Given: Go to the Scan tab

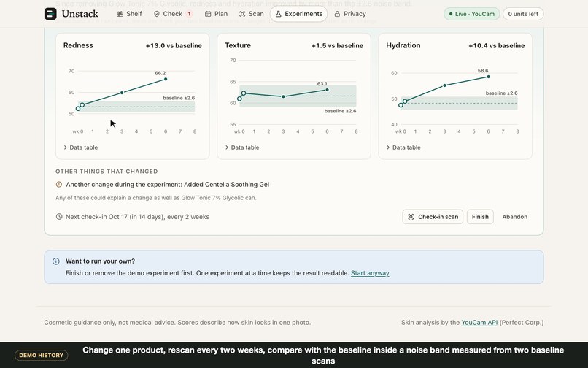Looking at the screenshot, I should (251, 14).
